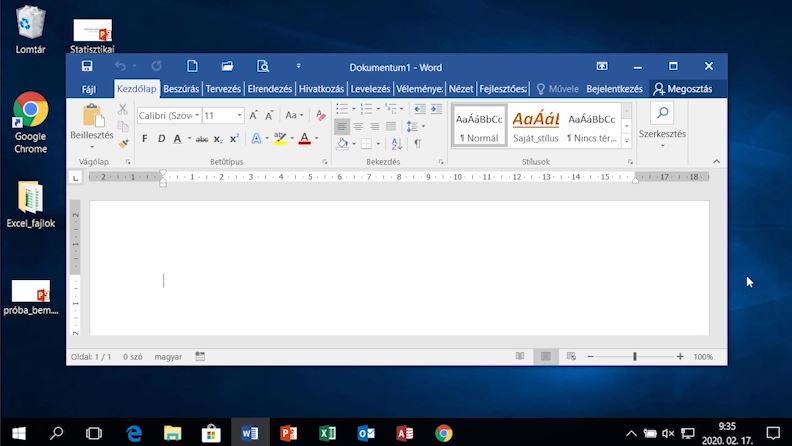
Task: Click the sort A-Z icon
Action: tap(397, 144)
